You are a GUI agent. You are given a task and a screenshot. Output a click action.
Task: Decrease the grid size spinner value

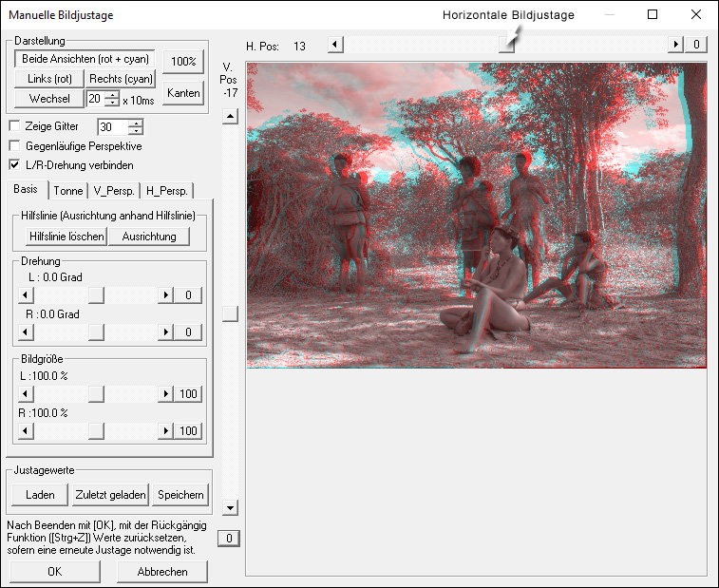pyautogui.click(x=136, y=131)
